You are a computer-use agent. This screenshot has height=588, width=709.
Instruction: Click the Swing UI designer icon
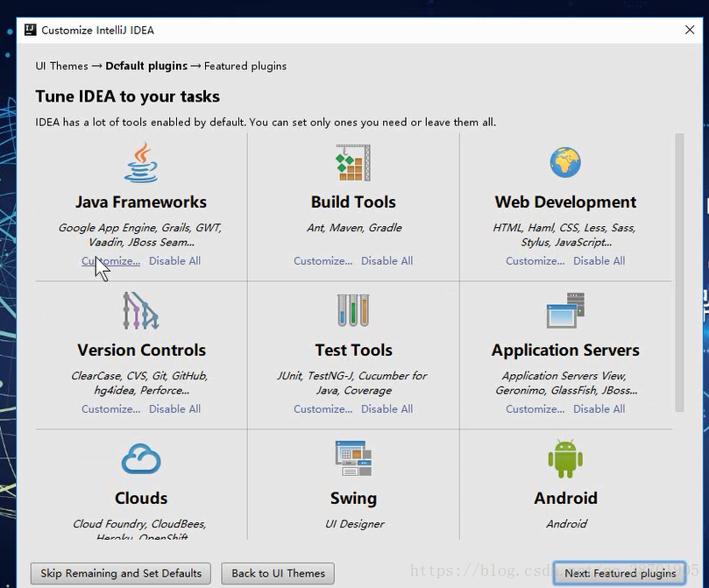(x=353, y=458)
